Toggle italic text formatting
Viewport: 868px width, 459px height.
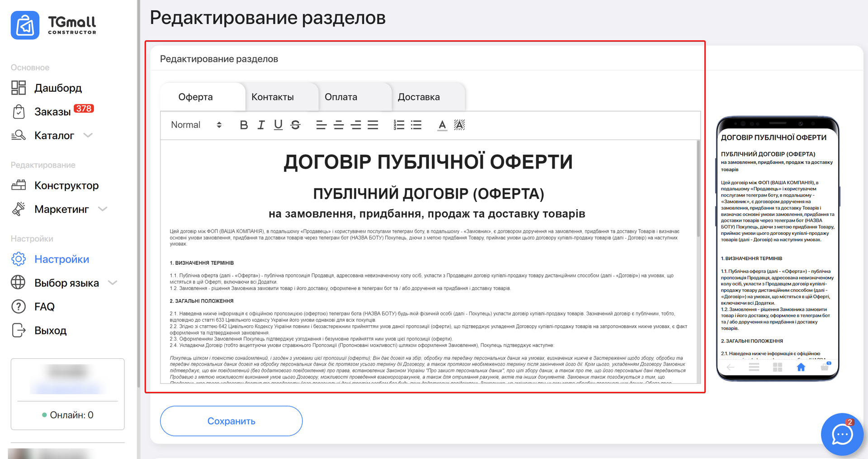click(x=261, y=125)
